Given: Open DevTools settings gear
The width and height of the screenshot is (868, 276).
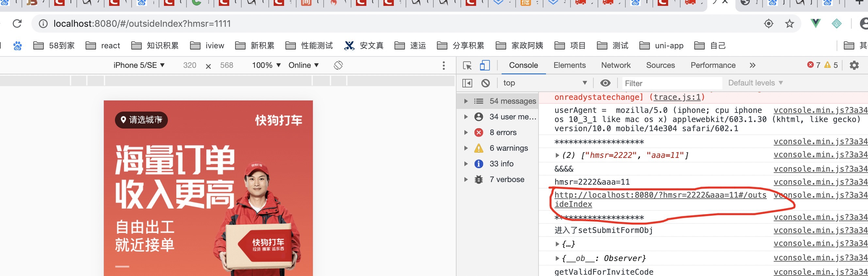Looking at the screenshot, I should [854, 65].
